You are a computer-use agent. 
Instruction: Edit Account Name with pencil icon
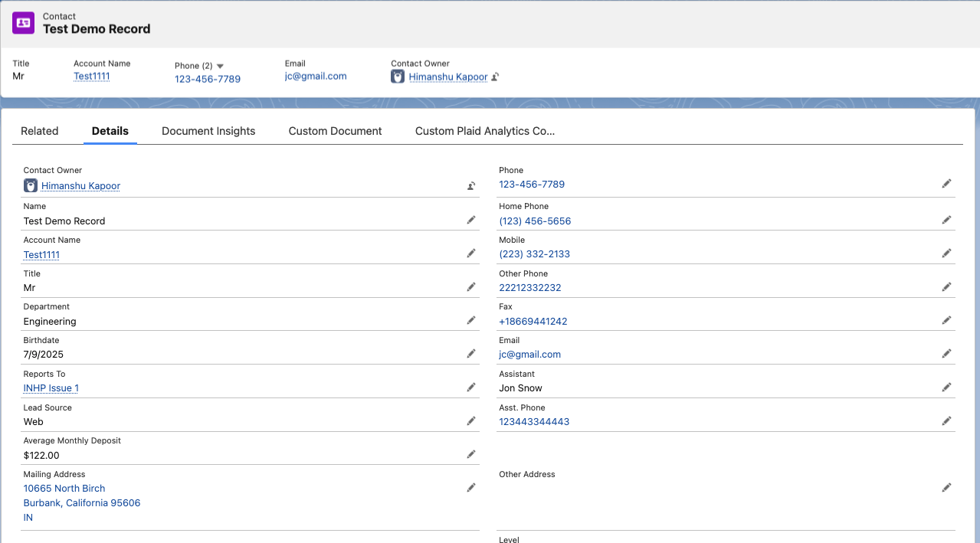click(471, 254)
